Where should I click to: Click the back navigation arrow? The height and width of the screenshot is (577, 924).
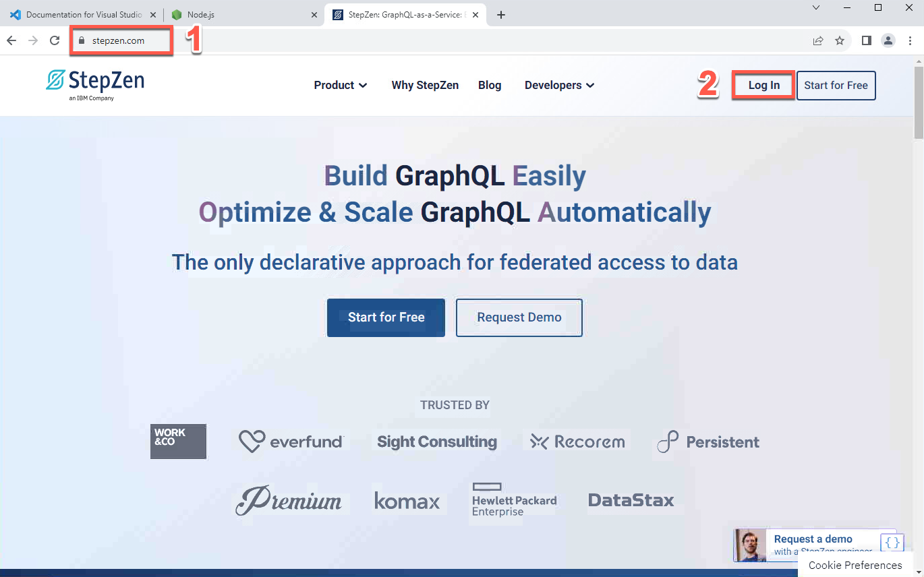click(11, 40)
